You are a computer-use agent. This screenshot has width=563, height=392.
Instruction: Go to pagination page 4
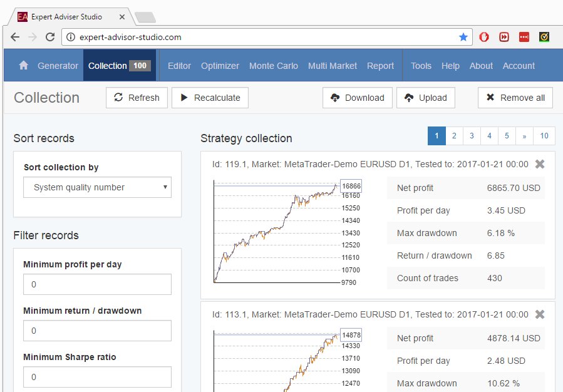489,136
